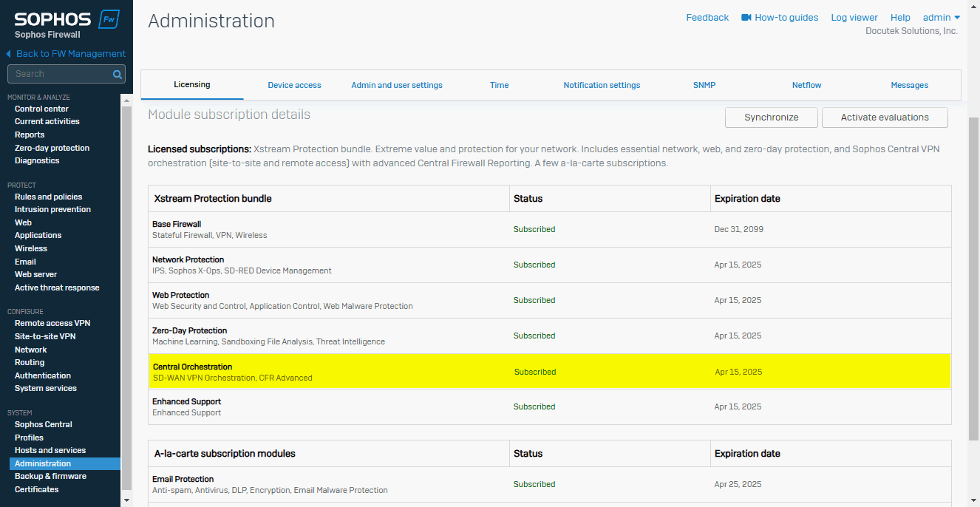This screenshot has height=507, width=980.
Task: Go to the Admin and user settings tab
Action: pyautogui.click(x=397, y=85)
